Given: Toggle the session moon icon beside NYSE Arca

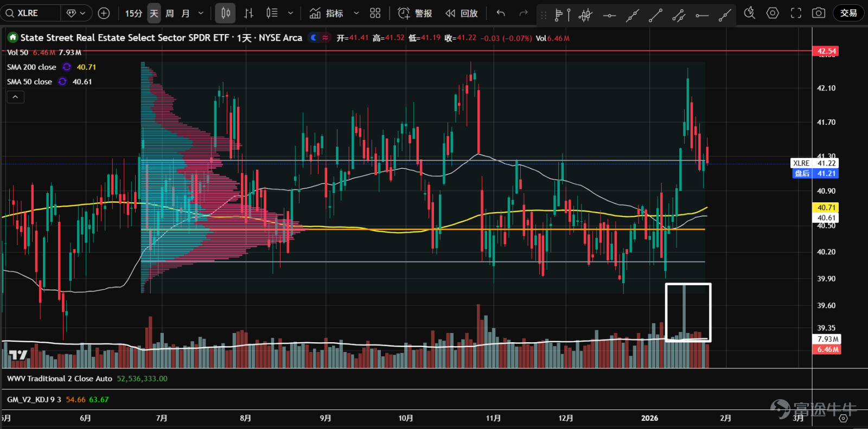Looking at the screenshot, I should 314,37.
